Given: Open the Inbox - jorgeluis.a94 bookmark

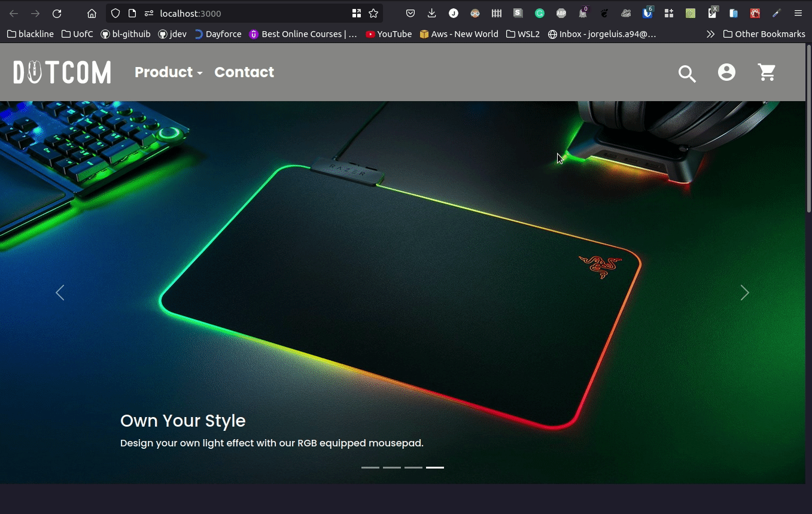Looking at the screenshot, I should (602, 34).
